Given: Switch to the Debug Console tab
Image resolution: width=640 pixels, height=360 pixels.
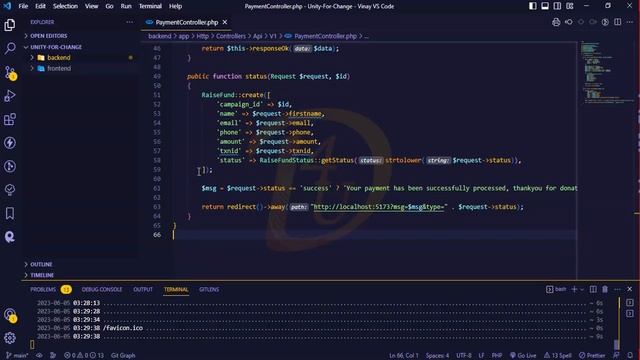Looking at the screenshot, I should [102, 289].
